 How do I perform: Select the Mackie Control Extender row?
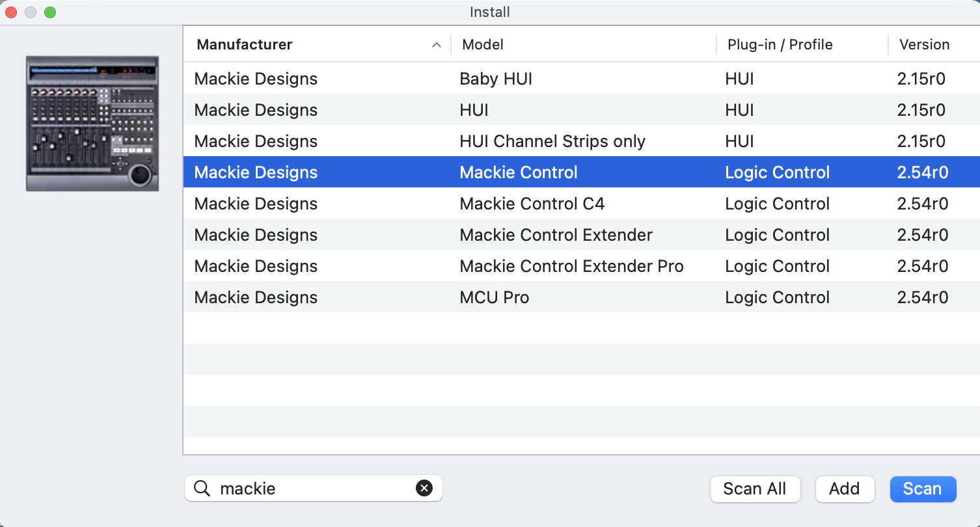556,235
